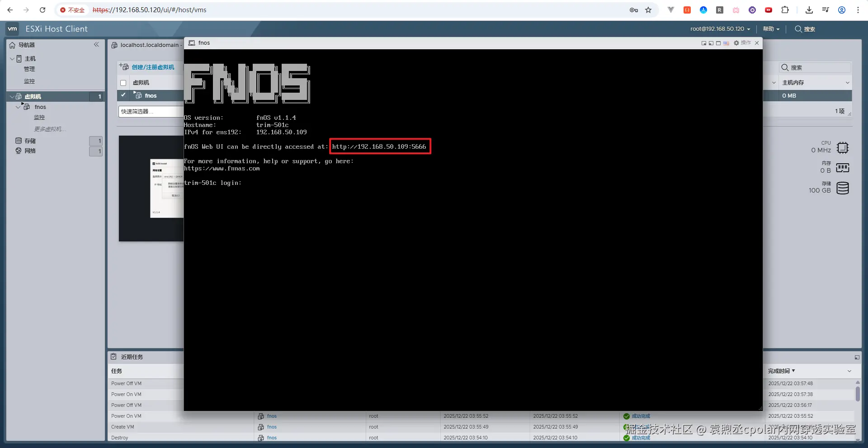The height and width of the screenshot is (448, 868).
Task: Bookmark this page with the star icon
Action: click(x=648, y=10)
